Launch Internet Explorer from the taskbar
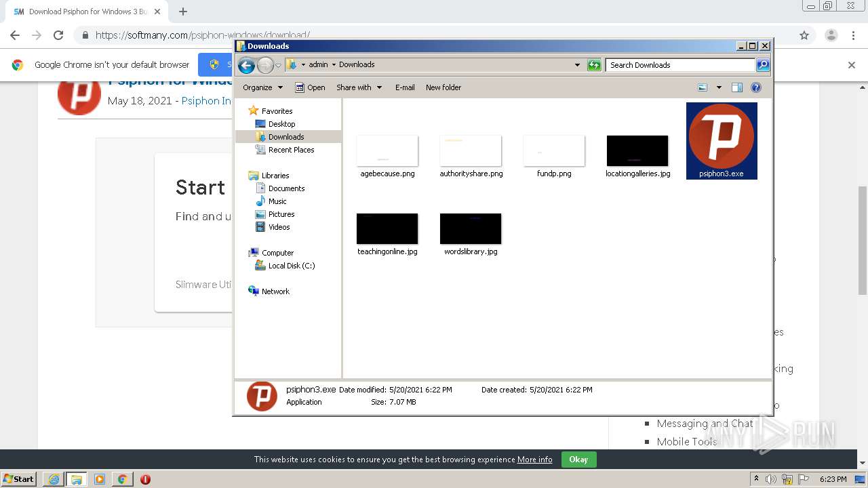 (54, 479)
